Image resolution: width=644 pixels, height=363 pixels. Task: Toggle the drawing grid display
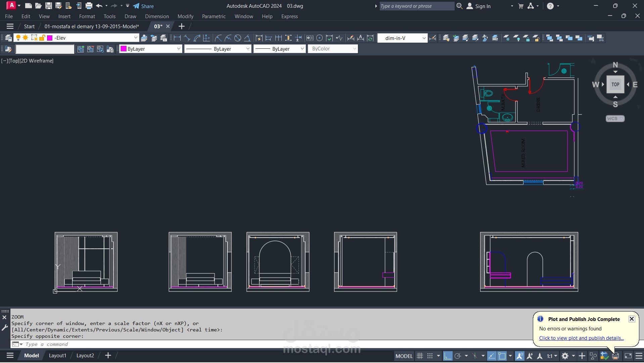pos(420,356)
